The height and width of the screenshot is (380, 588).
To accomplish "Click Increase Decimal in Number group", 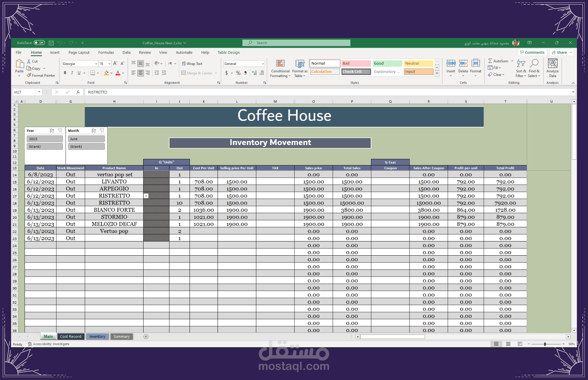I will click(254, 73).
